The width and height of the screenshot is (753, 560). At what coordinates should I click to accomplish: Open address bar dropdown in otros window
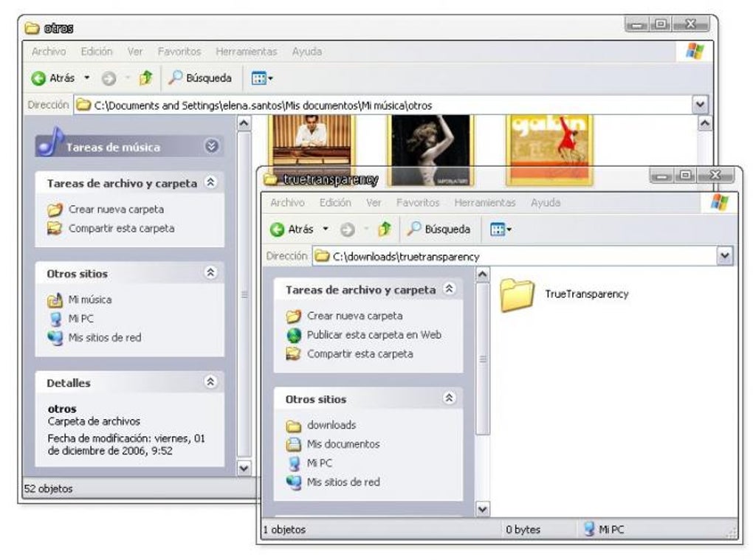click(x=700, y=105)
